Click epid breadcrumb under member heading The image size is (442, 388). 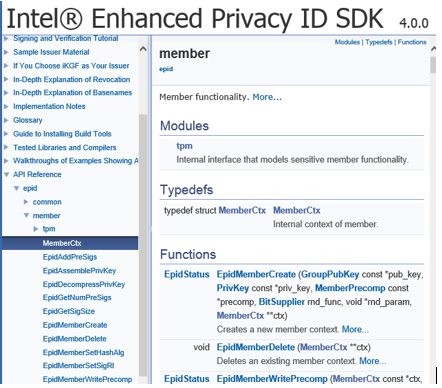click(166, 69)
